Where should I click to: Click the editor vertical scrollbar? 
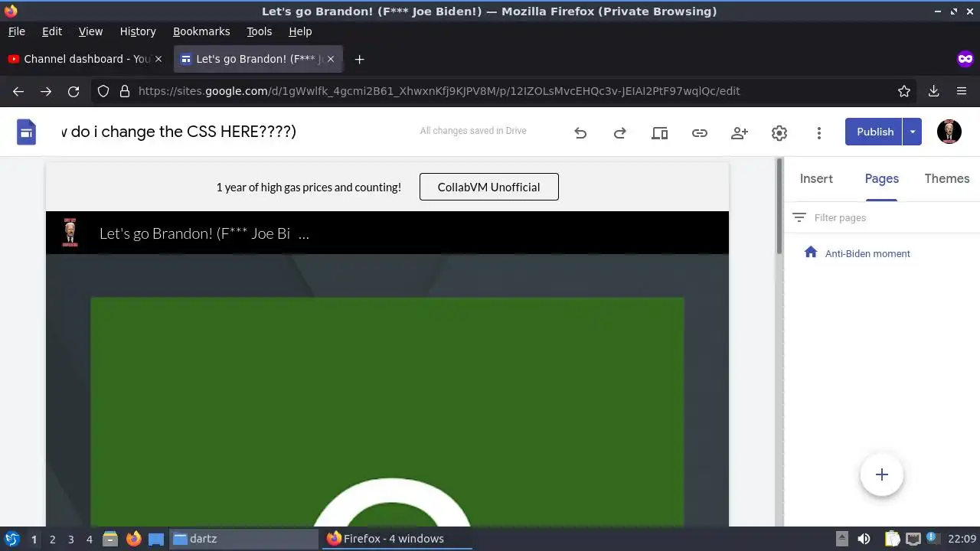pyautogui.click(x=780, y=207)
